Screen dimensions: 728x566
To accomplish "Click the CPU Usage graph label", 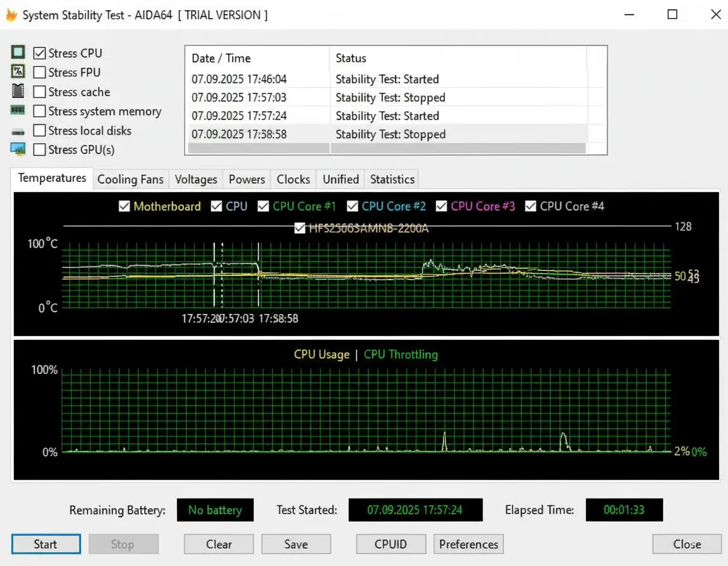I will pyautogui.click(x=321, y=354).
